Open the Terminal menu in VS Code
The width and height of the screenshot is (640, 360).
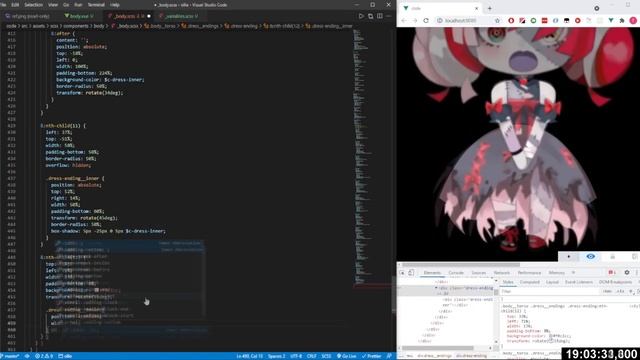(x=96, y=5)
